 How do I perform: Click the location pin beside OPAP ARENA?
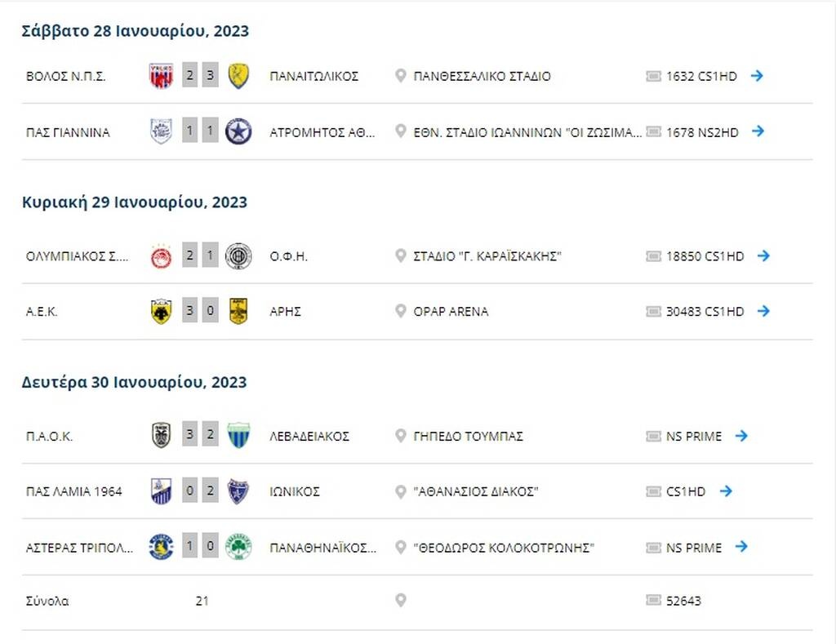click(x=400, y=311)
